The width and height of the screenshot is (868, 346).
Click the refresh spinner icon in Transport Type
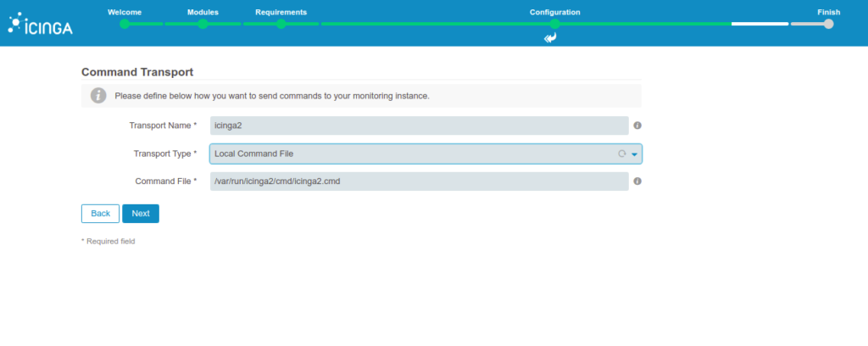pyautogui.click(x=621, y=153)
